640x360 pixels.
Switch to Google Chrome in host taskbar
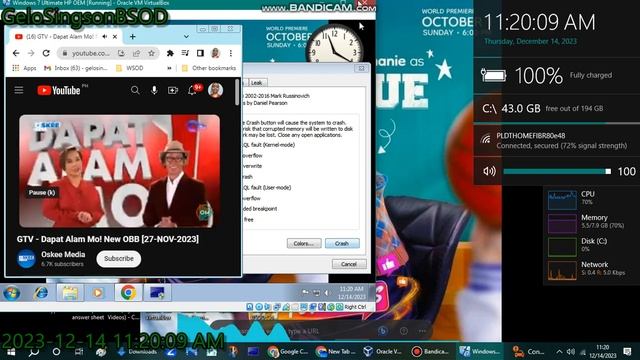click(x=289, y=351)
